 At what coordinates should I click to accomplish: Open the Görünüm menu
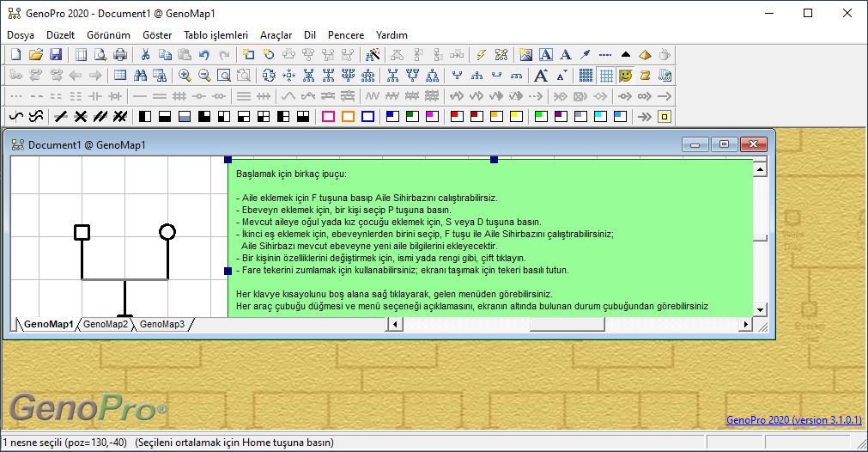click(108, 35)
